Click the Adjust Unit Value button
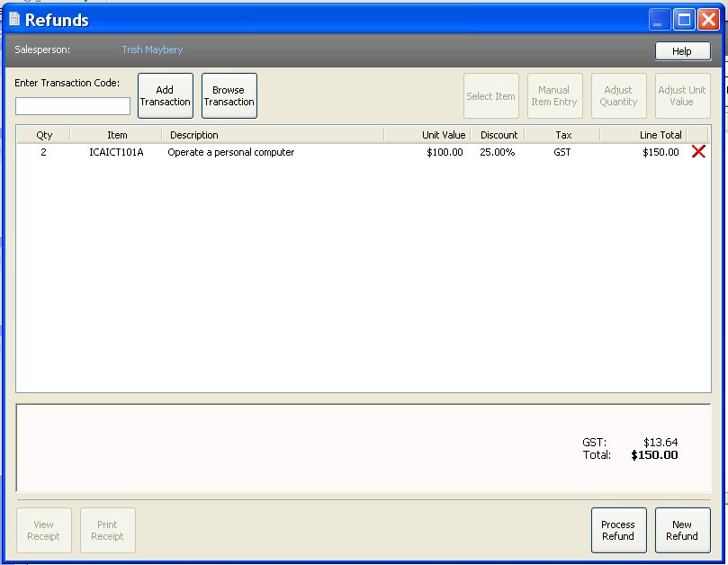This screenshot has width=728, height=565. click(682, 95)
